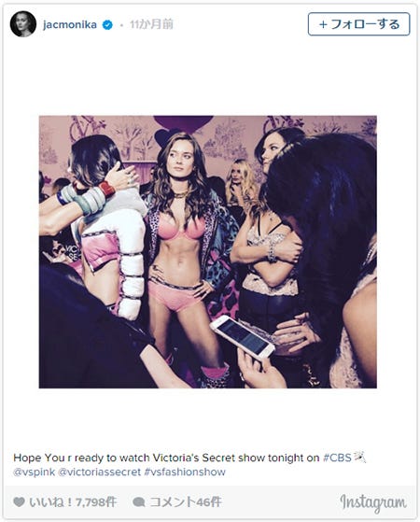Click the post caption text
Screen dimensions: 420x522
(189, 465)
